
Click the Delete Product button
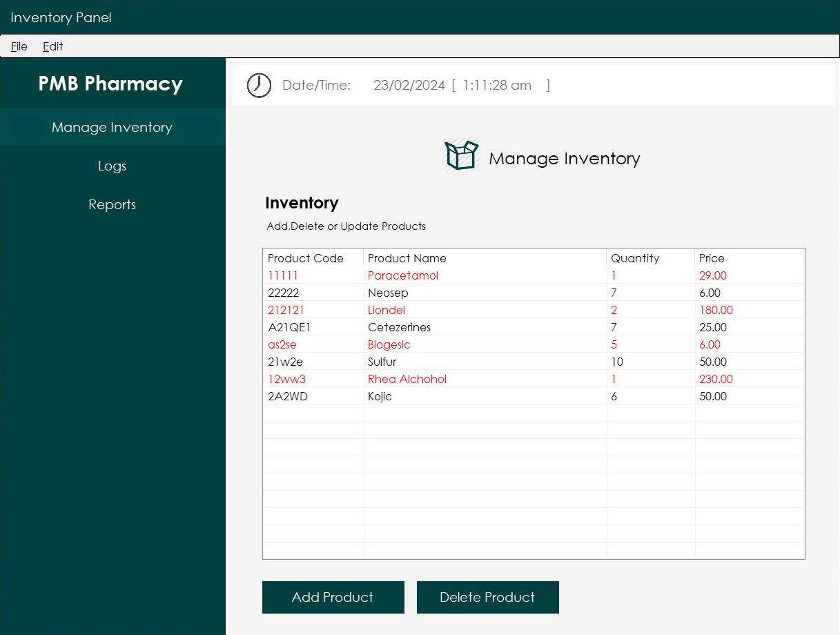click(487, 597)
